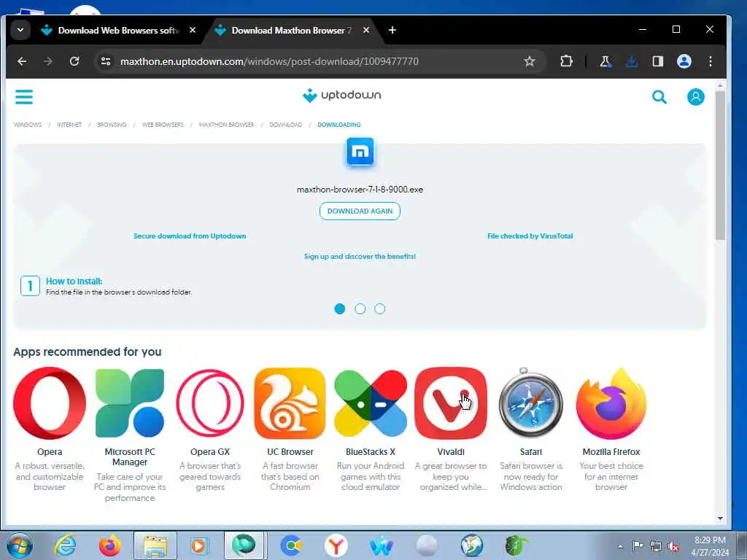747x560 pixels.
Task: Open UC Browser app icon
Action: point(290,402)
